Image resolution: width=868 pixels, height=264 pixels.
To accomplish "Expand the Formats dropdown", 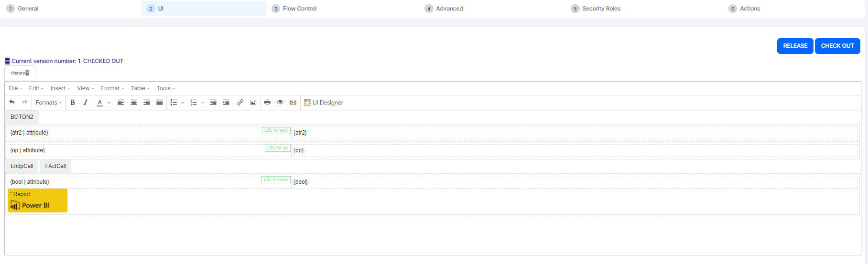I will tap(49, 103).
